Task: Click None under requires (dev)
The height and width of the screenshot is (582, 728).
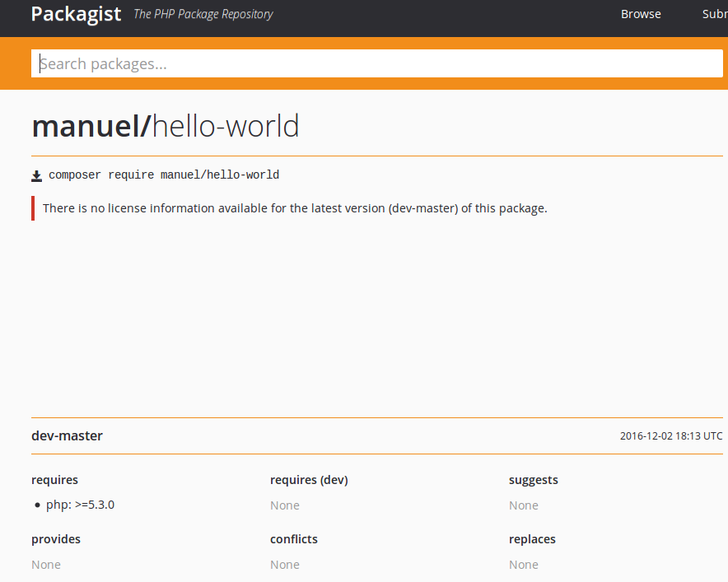Action: click(x=285, y=505)
